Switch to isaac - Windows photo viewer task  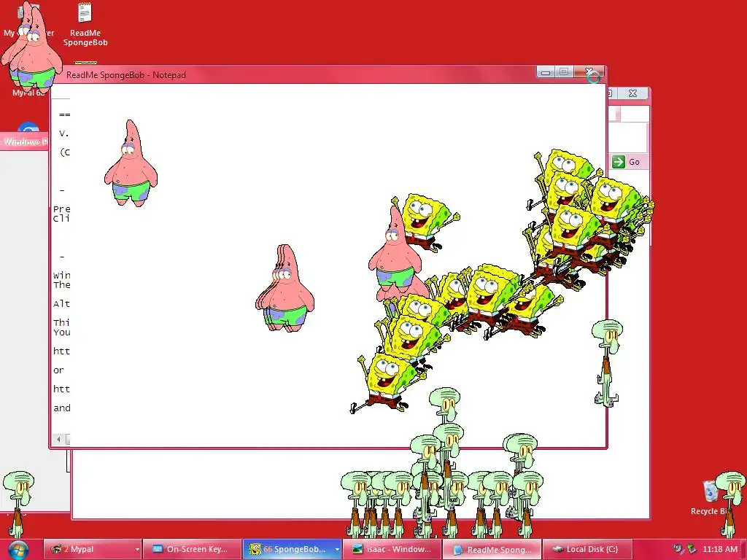click(x=392, y=549)
